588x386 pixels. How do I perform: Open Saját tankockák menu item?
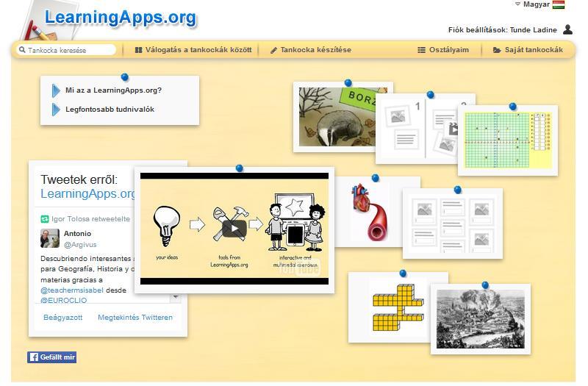click(528, 50)
